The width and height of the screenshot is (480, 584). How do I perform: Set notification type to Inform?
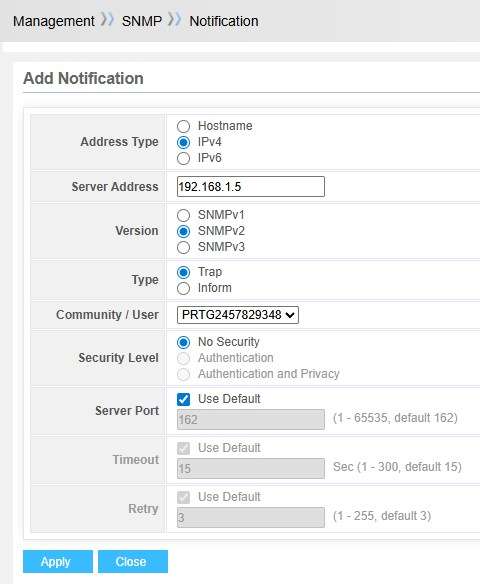point(183,288)
